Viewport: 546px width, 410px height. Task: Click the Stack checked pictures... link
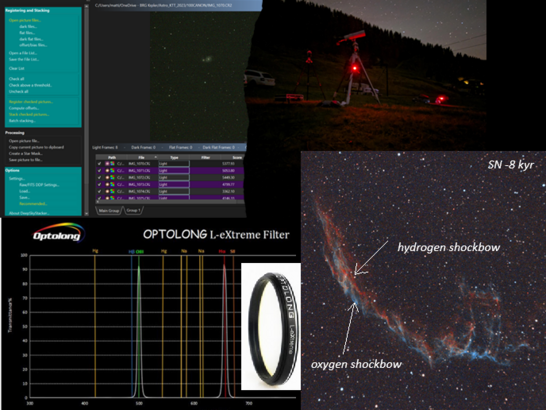29,114
